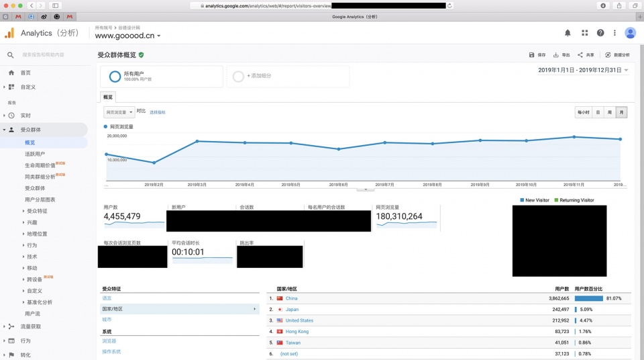
Task: Click the 保存 save icon button
Action: 537,54
